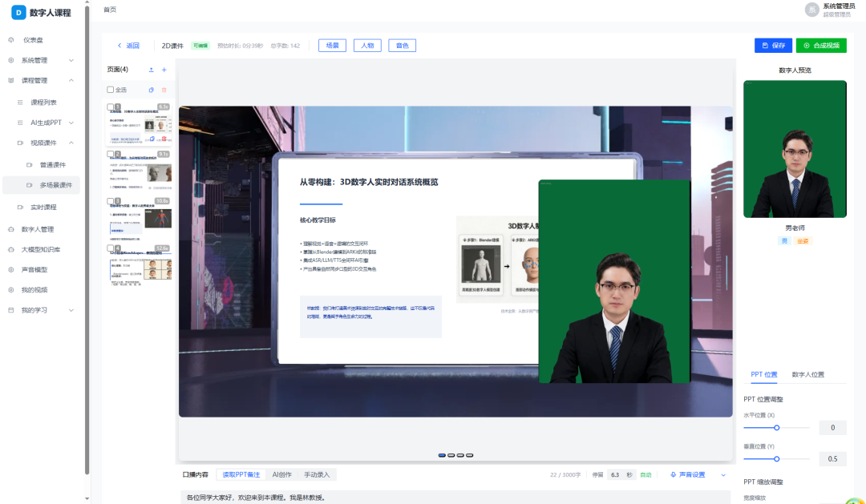Expand the 声音设置 dropdown chevron
The height and width of the screenshot is (504, 866).
point(723,474)
